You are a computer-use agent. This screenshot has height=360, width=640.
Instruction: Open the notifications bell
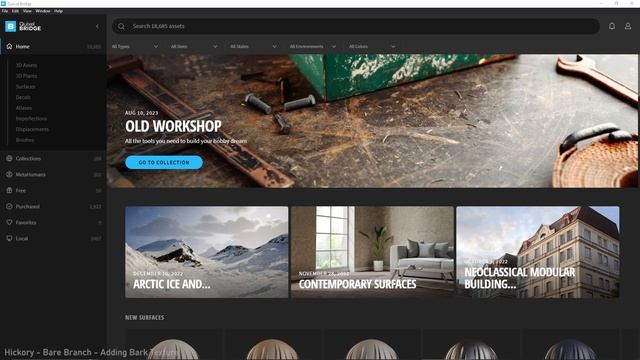click(611, 26)
